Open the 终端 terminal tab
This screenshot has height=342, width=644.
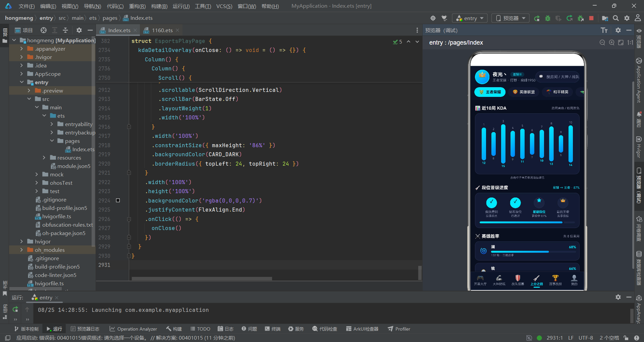pos(273,329)
